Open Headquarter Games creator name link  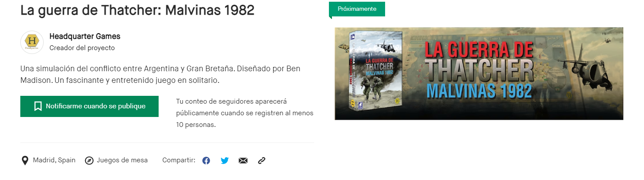pos(85,36)
